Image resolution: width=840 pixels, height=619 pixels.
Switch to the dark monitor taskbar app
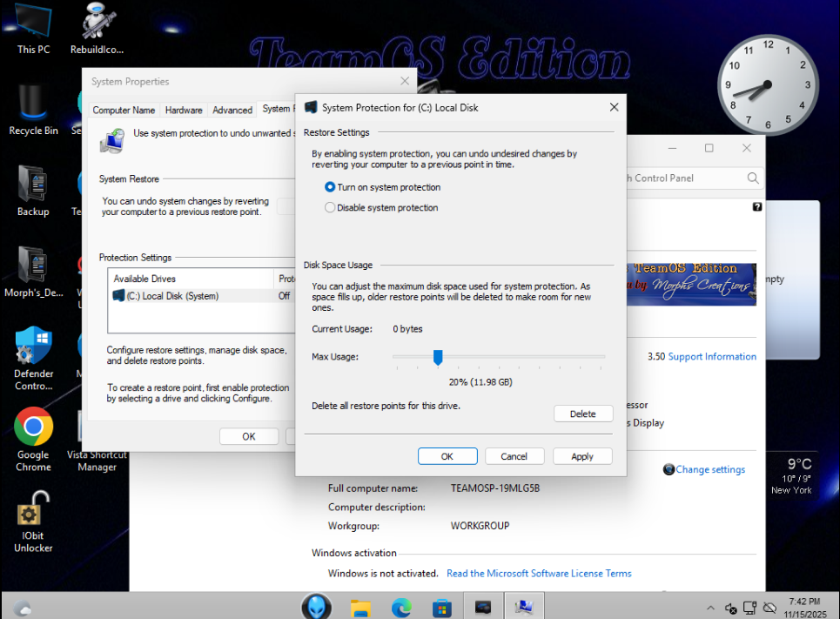pos(483,607)
